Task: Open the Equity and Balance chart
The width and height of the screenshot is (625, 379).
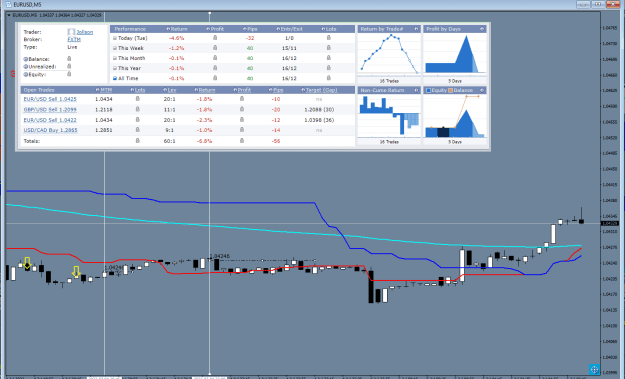Action: 455,116
